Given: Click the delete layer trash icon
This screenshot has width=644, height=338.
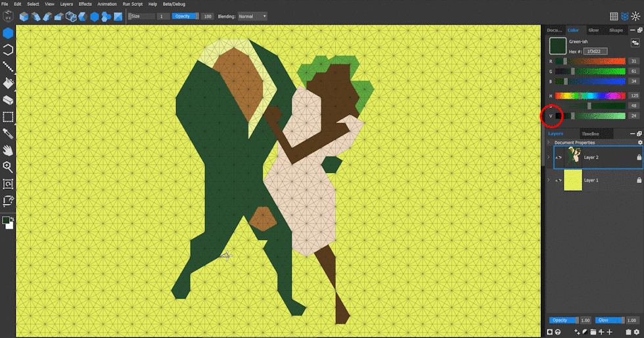Looking at the screenshot, I should (628, 332).
